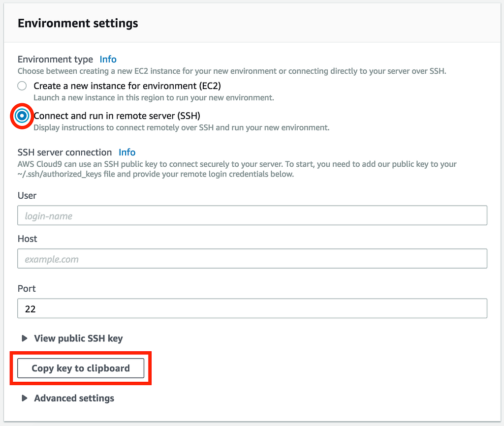Click the "SSH server connection" section label
This screenshot has height=426, width=504.
64,152
